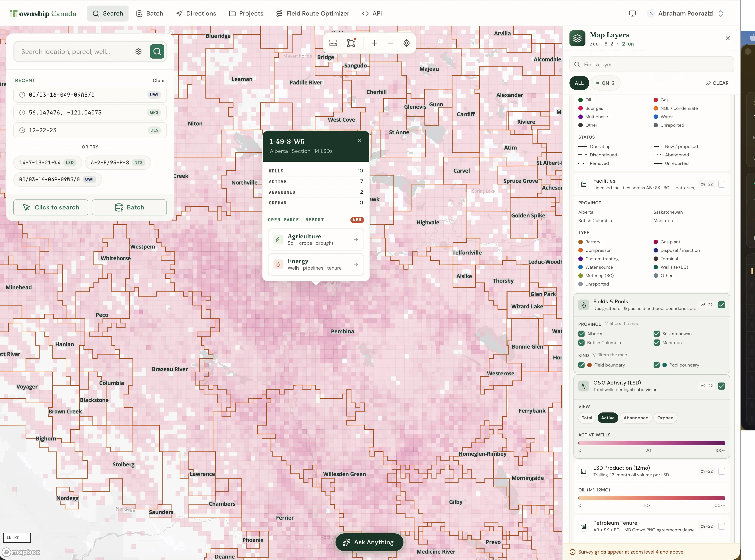
Task: Uncheck Manitoba province filter
Action: (x=657, y=343)
